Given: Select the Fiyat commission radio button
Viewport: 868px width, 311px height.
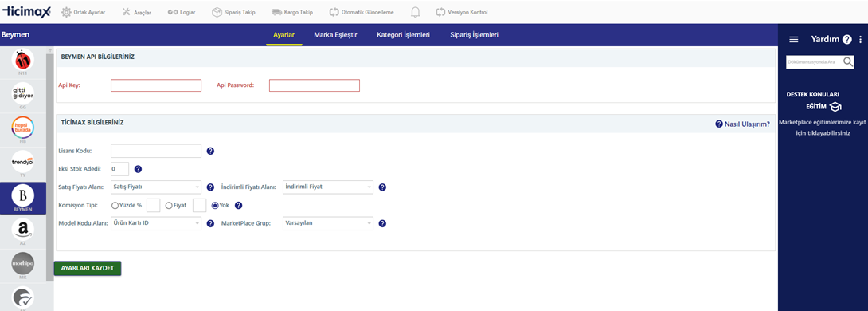Looking at the screenshot, I should point(169,205).
